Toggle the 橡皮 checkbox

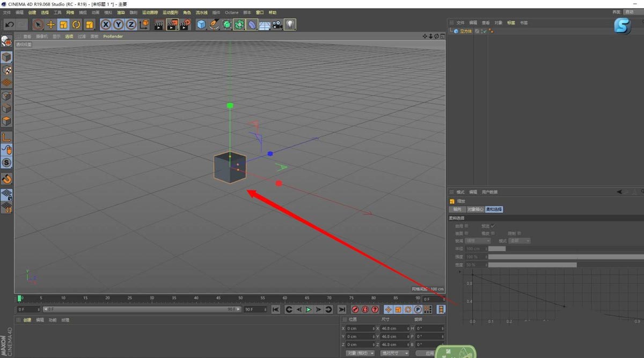(493, 234)
